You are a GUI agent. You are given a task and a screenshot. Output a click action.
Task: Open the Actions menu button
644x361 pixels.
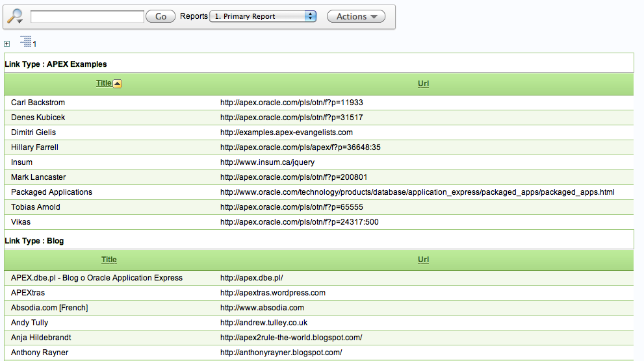[x=356, y=16]
